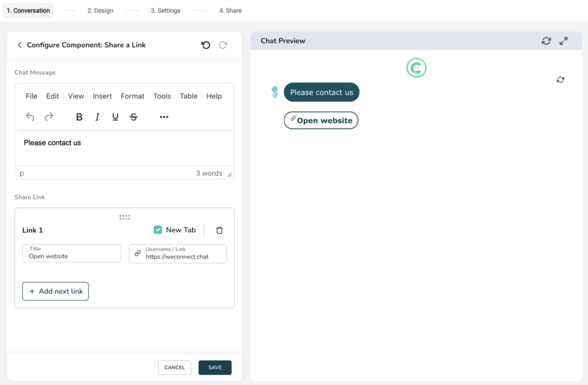Viewport: 588px width, 385px height.
Task: Open more formatting options via the ellipsis
Action: click(164, 116)
